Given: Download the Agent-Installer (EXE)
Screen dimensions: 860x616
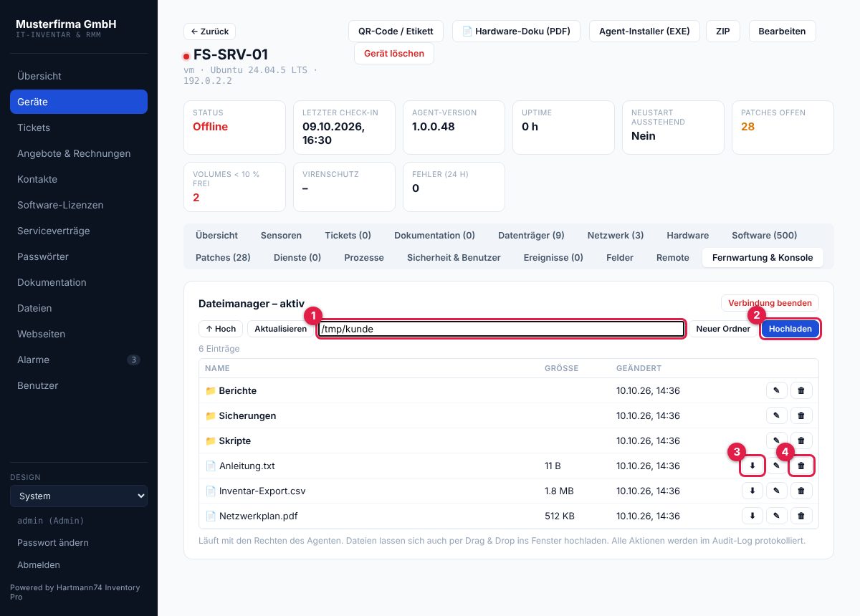Looking at the screenshot, I should click(x=644, y=32).
